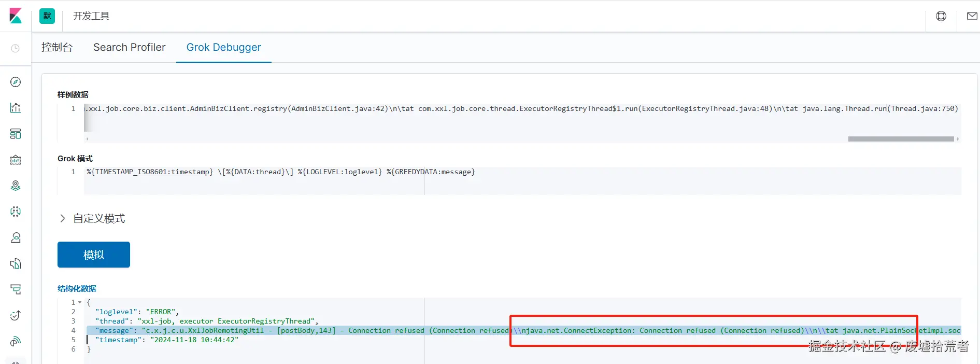Open APM from the sidebar

pyautogui.click(x=16, y=289)
